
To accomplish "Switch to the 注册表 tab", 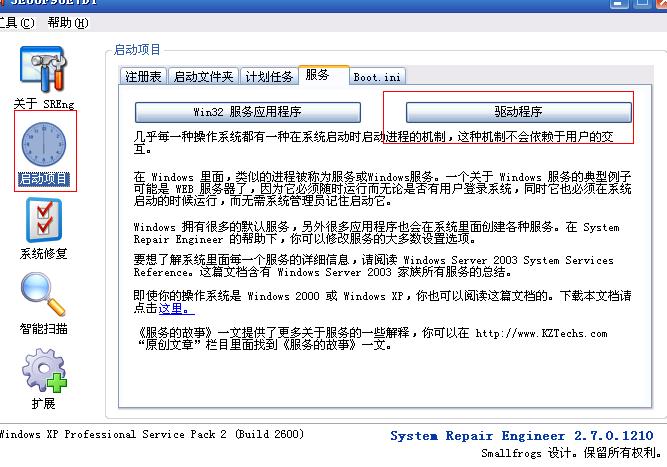I will coord(143,77).
